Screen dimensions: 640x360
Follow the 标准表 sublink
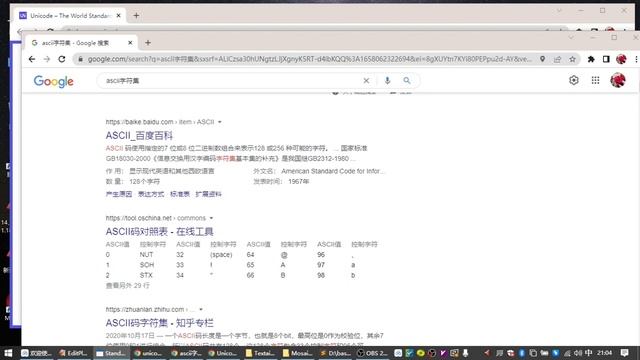pyautogui.click(x=180, y=194)
